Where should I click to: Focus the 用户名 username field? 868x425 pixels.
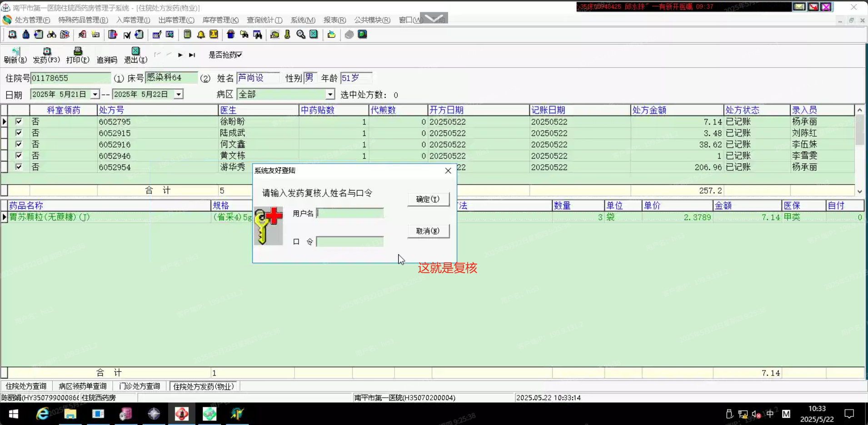pos(350,213)
